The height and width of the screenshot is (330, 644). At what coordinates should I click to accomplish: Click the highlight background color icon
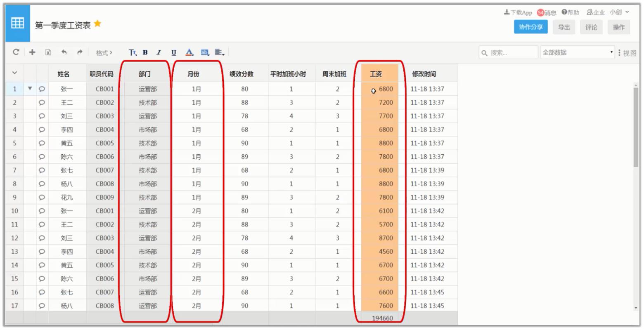click(204, 52)
